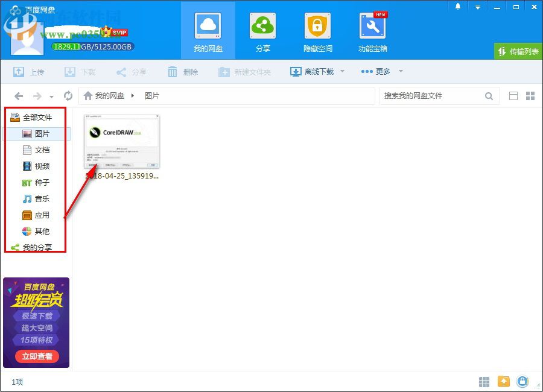This screenshot has width=543, height=392.
Task: Select the 视频 category
Action: click(37, 166)
